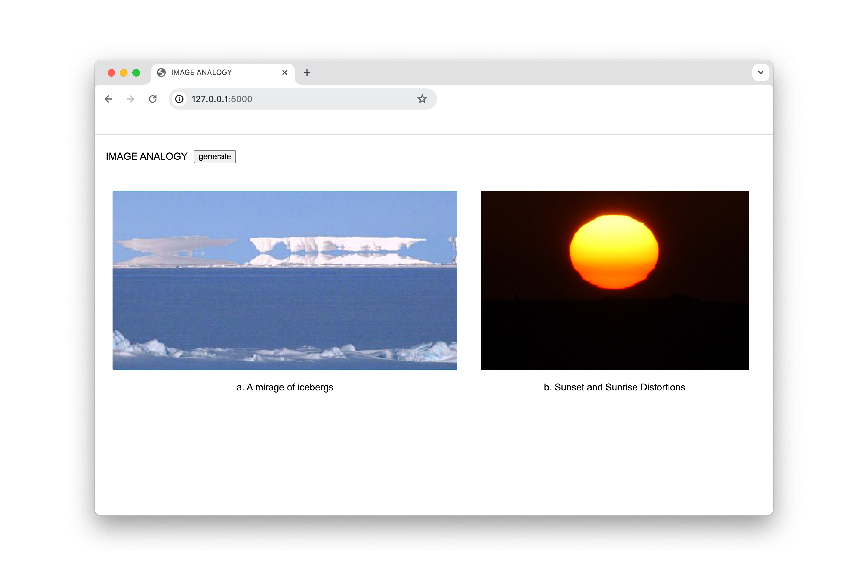Open a new tab with plus icon
Screen dimensions: 868x588
click(307, 73)
